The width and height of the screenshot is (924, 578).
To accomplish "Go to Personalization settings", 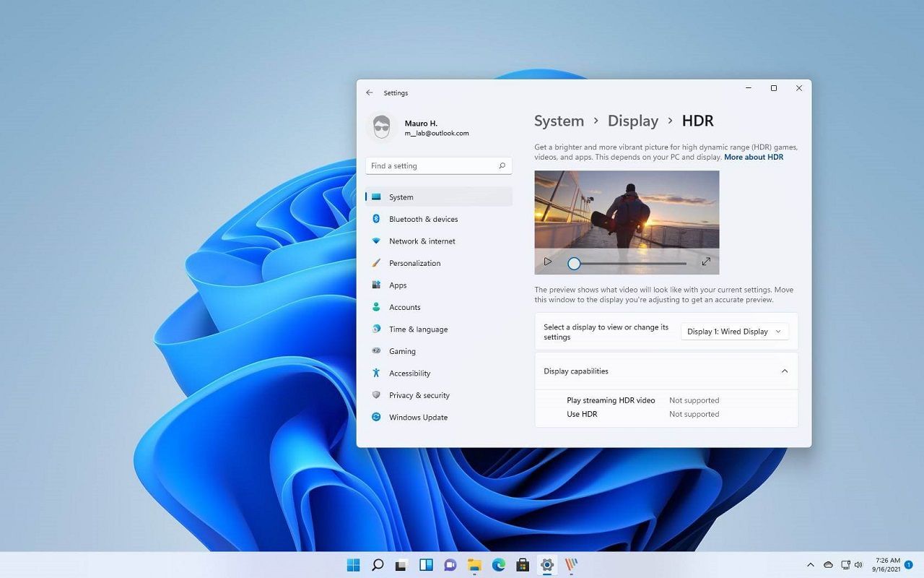I will click(x=414, y=263).
